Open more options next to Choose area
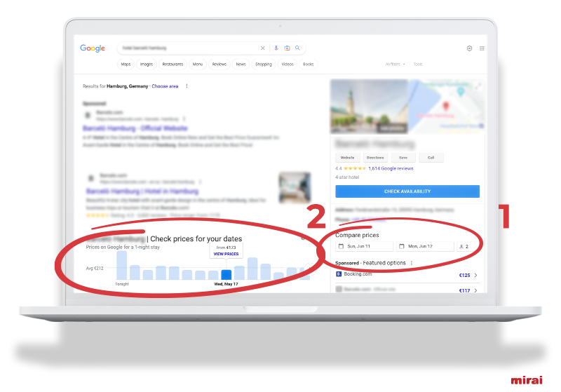 click(x=187, y=86)
